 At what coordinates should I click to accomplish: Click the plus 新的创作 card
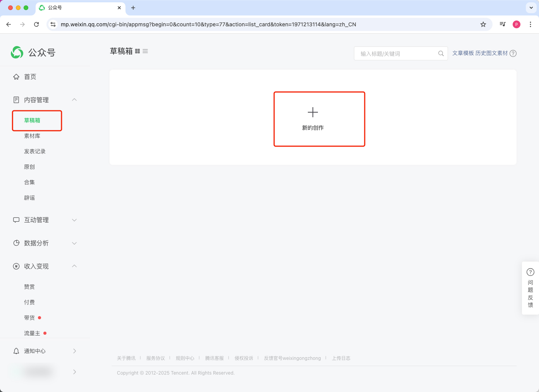click(313, 119)
